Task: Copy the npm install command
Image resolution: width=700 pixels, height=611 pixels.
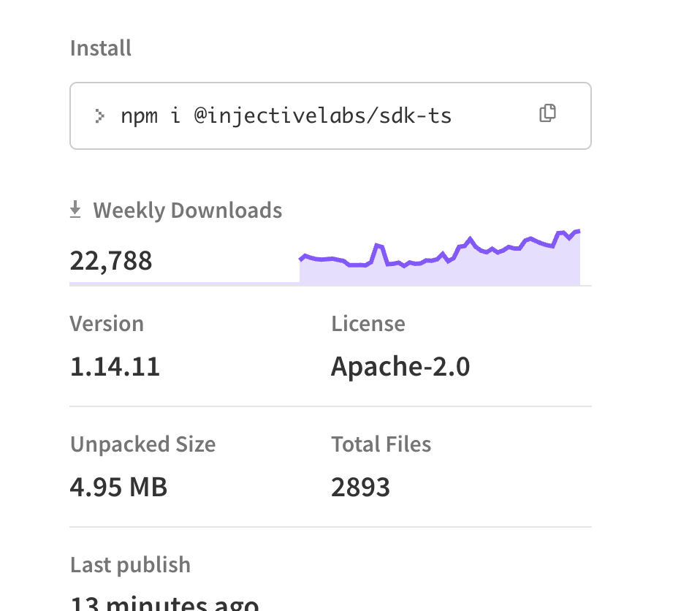Action: point(547,113)
